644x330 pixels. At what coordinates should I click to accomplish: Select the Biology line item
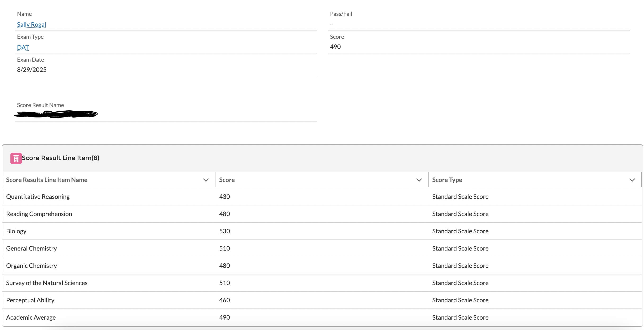coord(16,231)
